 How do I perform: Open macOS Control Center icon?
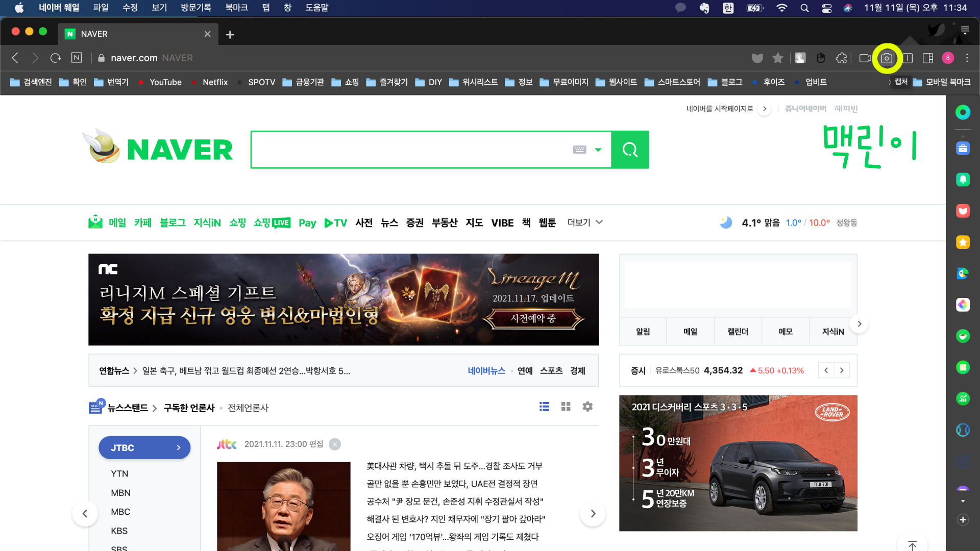pyautogui.click(x=827, y=8)
